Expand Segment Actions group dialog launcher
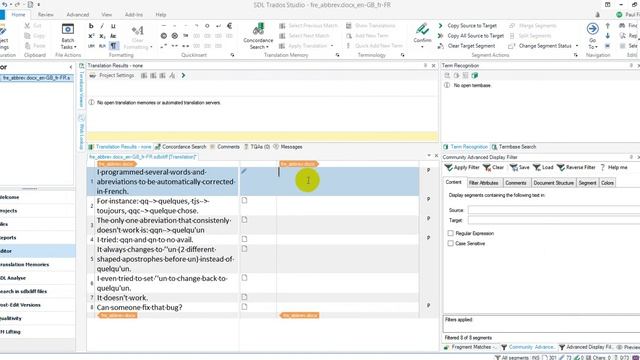This screenshot has width=640, height=360. (x=576, y=55)
